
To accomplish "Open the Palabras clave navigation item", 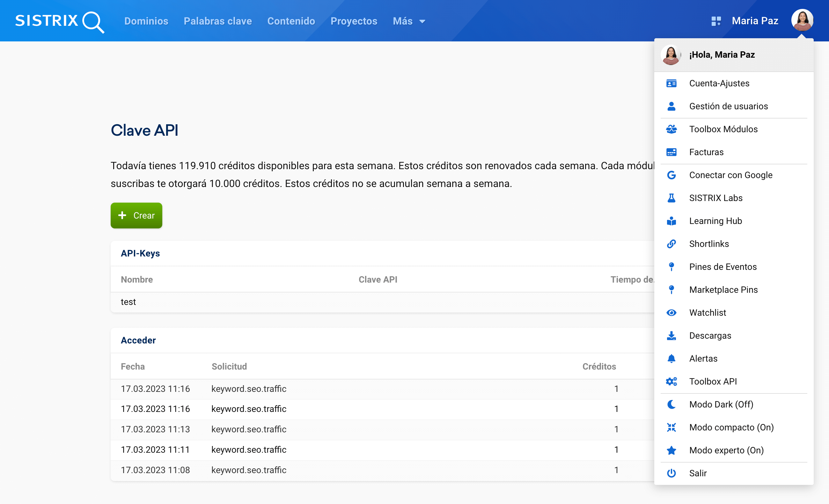I will click(218, 21).
